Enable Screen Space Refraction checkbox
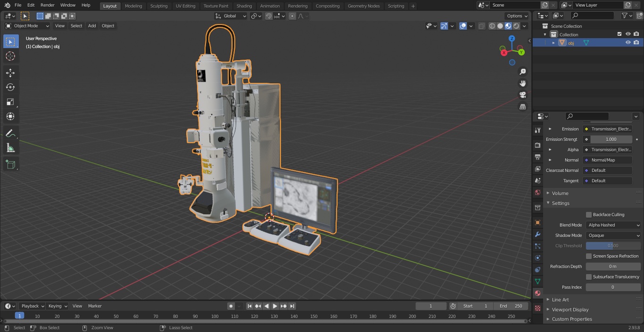Screen dimensions: 644x332 point(589,256)
